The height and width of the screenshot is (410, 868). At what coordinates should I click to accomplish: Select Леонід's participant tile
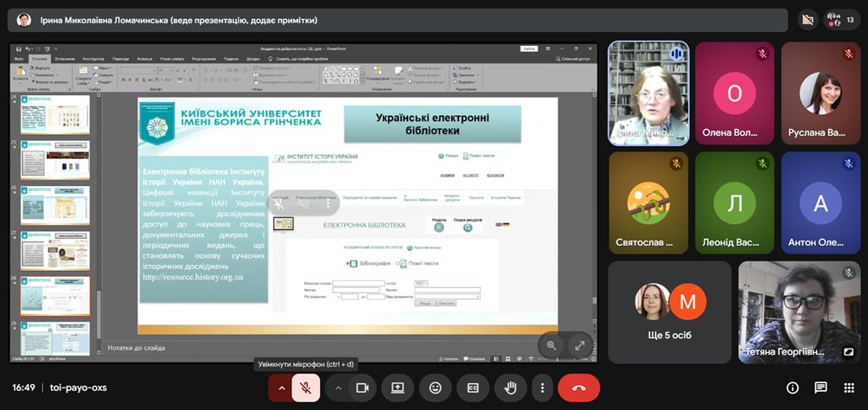pos(734,203)
